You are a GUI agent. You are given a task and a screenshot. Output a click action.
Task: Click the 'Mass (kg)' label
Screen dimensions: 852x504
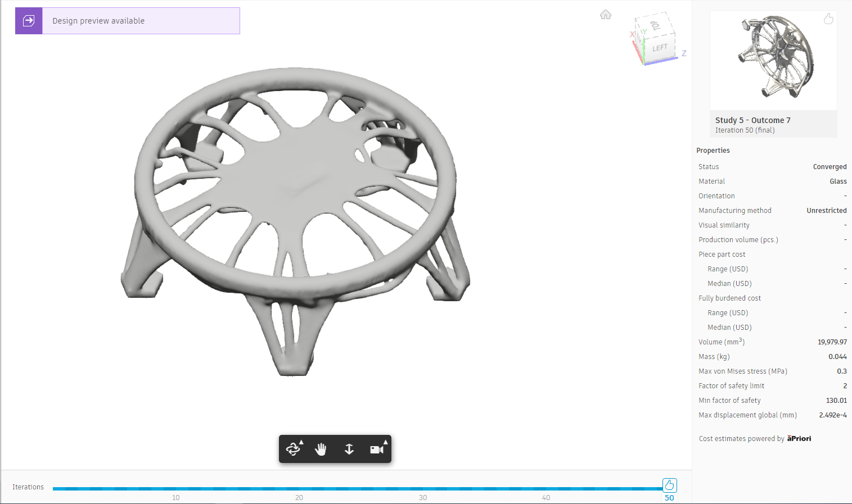tap(714, 357)
